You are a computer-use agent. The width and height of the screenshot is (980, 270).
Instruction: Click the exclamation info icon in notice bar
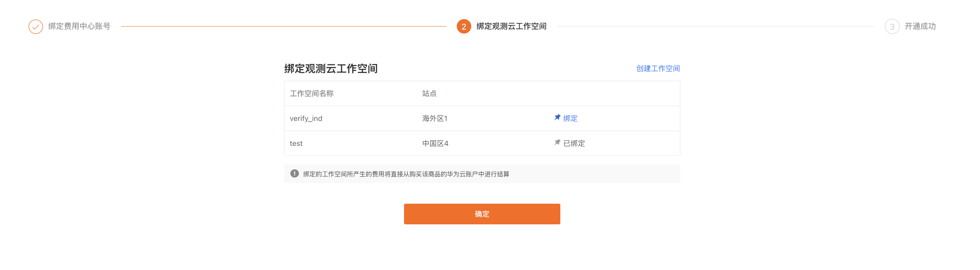(x=295, y=174)
